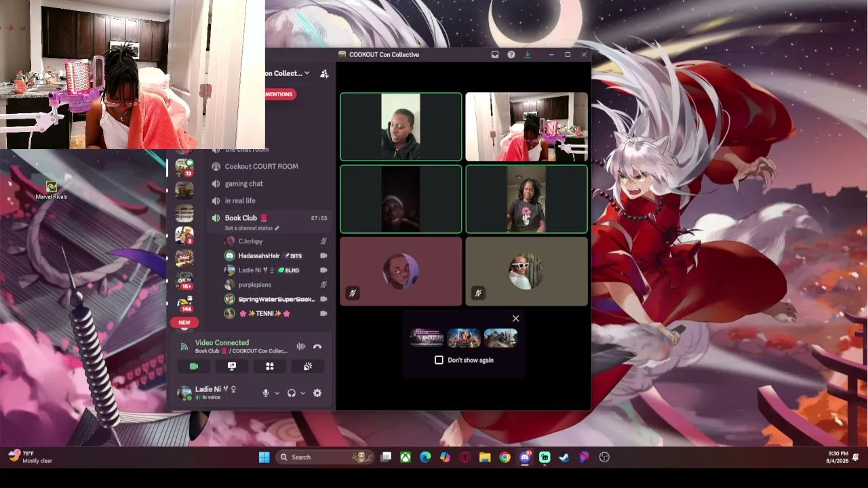Open Task View on taskbar
The image size is (868, 488).
tap(386, 457)
